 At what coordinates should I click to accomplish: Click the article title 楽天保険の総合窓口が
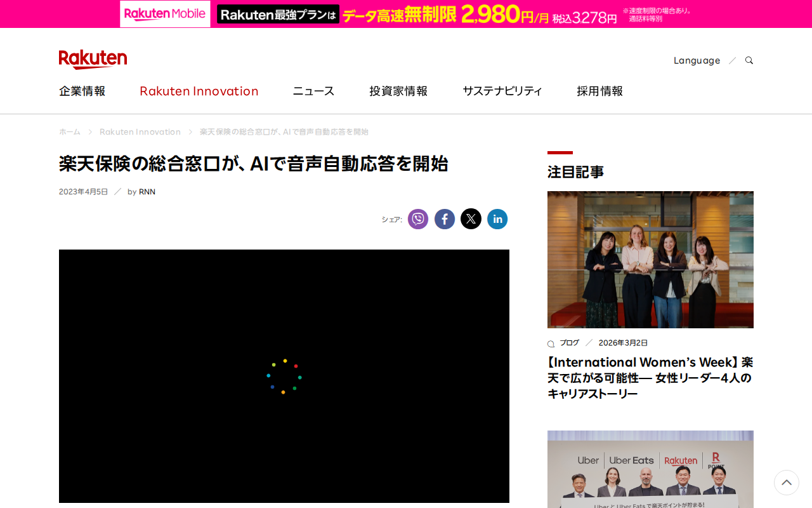(x=254, y=164)
